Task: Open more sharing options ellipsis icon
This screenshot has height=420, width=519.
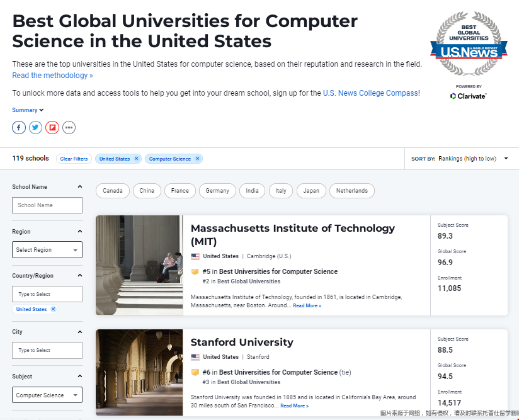Action: (69, 127)
